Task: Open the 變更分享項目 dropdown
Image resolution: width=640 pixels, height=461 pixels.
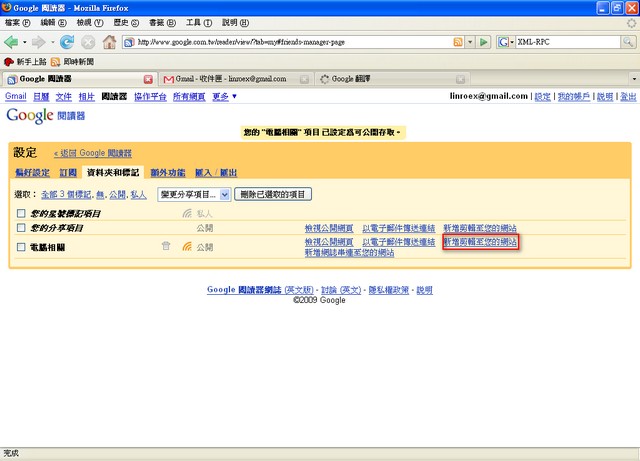Action: [194, 194]
